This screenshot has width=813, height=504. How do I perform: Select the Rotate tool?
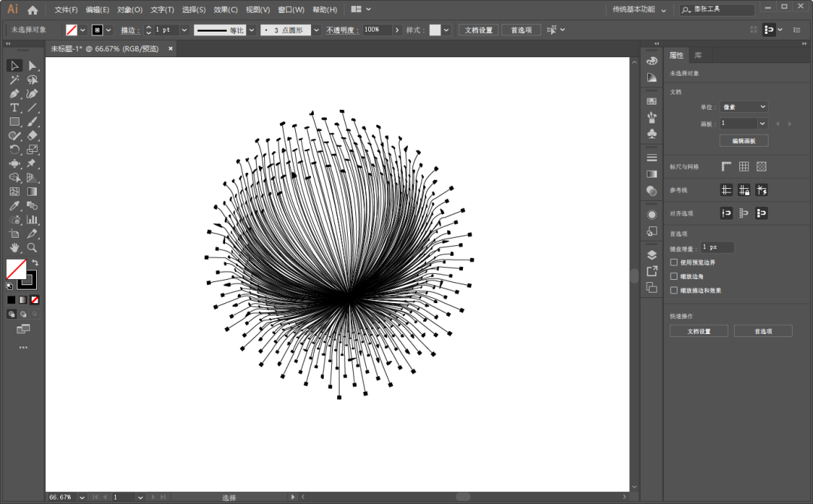(14, 150)
